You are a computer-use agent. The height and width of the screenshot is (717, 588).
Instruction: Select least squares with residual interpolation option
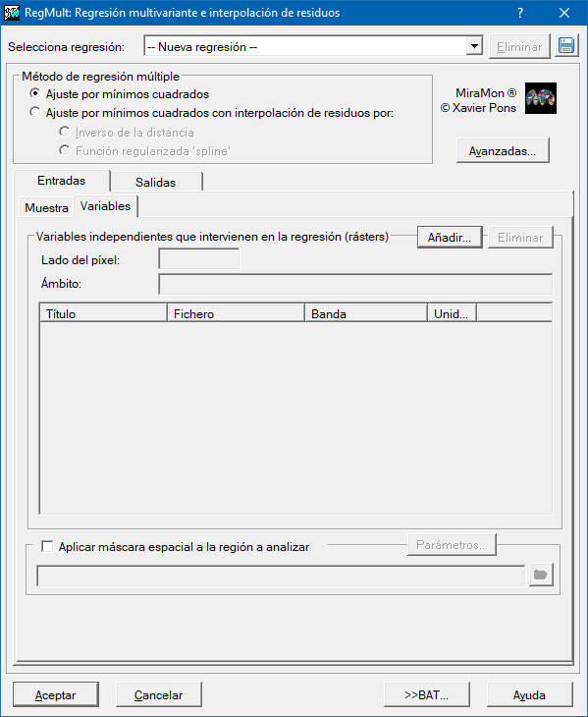(34, 112)
